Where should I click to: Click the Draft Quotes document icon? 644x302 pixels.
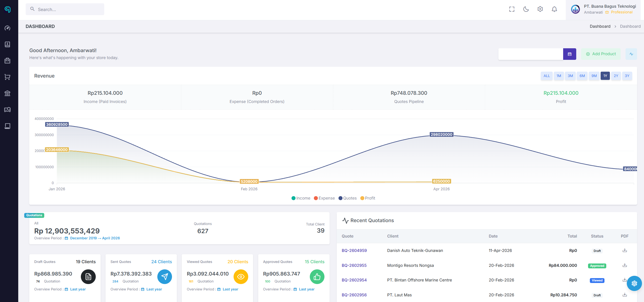88,277
